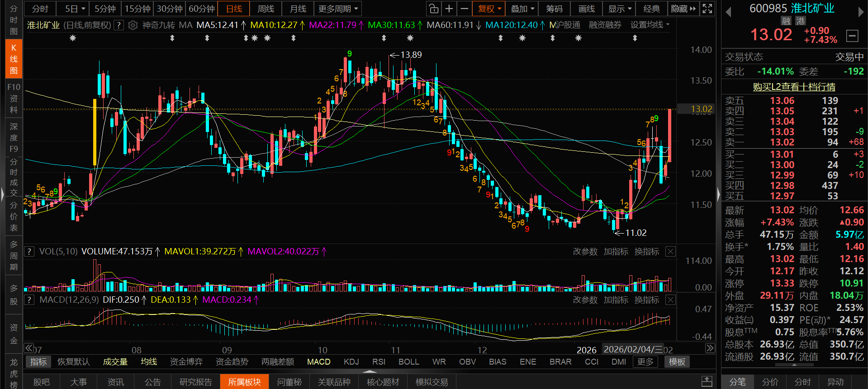Enable KDJ indicator
The width and height of the screenshot is (868, 389).
(351, 362)
